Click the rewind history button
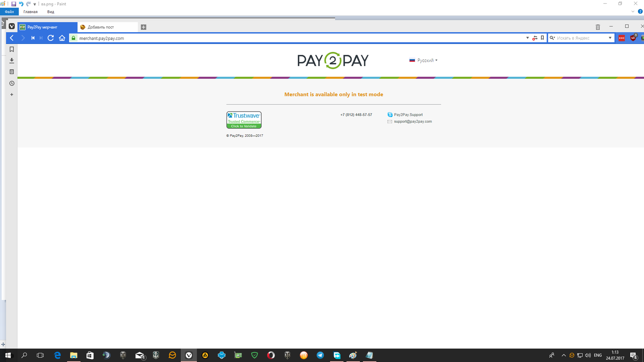Viewport: 644px width, 362px height. point(33,38)
